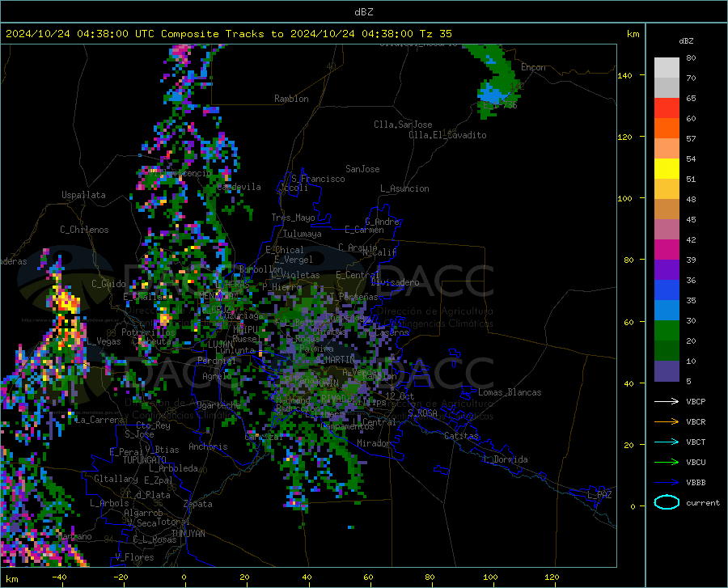Click the 140 tick on the vertical km axis

pos(625,76)
